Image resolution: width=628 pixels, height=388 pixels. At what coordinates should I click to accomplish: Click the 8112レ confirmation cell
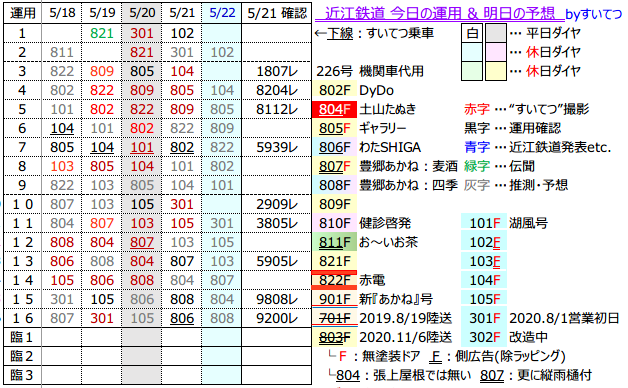point(277,109)
